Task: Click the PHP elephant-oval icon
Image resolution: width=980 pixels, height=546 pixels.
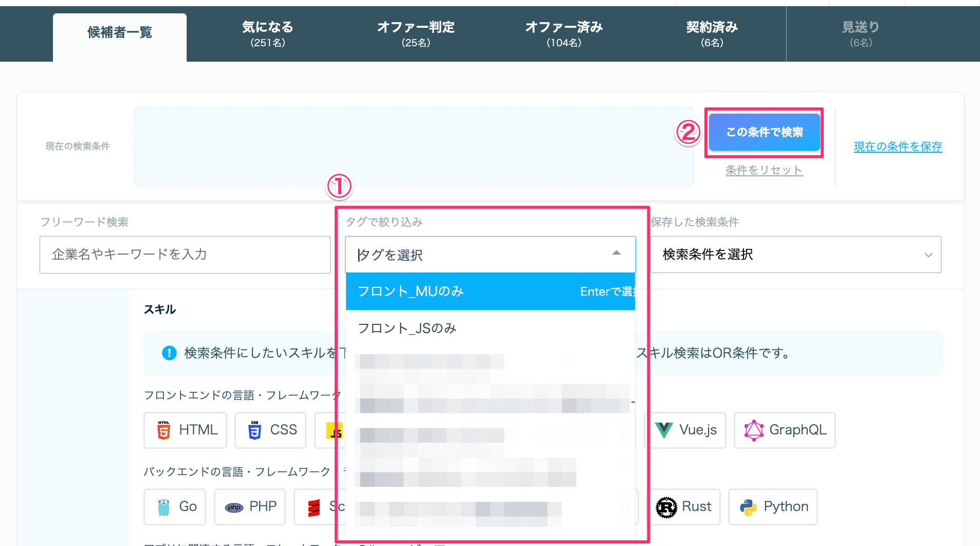Action: tap(234, 507)
